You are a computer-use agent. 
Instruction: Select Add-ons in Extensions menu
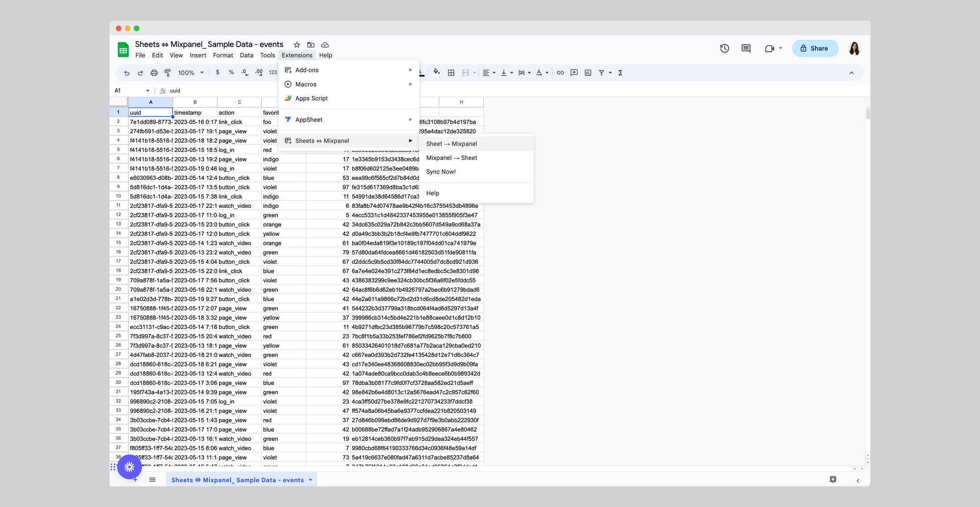tap(349, 70)
